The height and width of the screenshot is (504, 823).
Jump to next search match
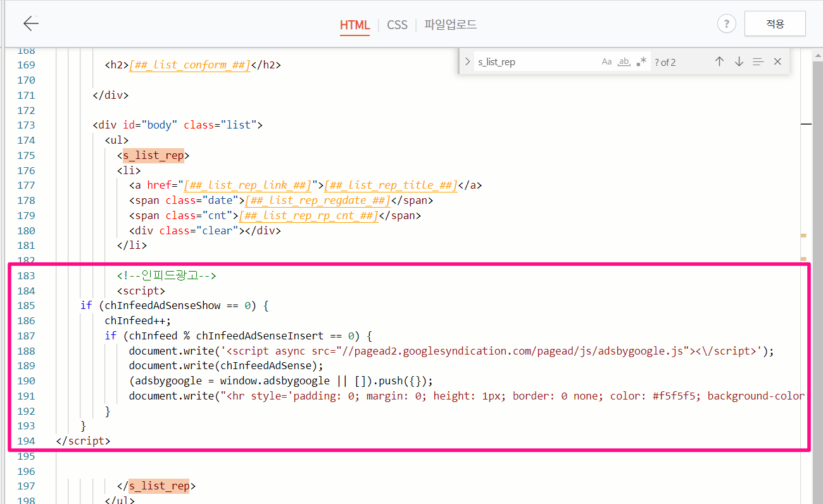[739, 61]
